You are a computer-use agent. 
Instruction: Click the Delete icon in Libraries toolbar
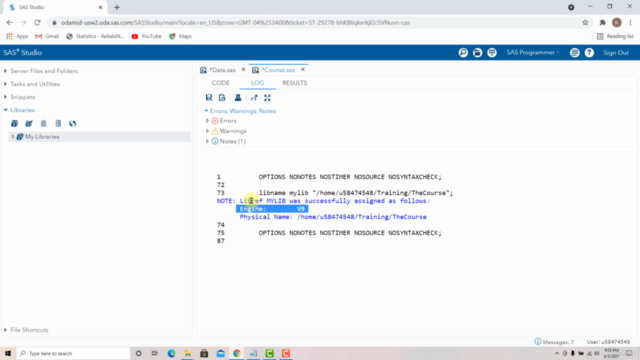(44, 123)
